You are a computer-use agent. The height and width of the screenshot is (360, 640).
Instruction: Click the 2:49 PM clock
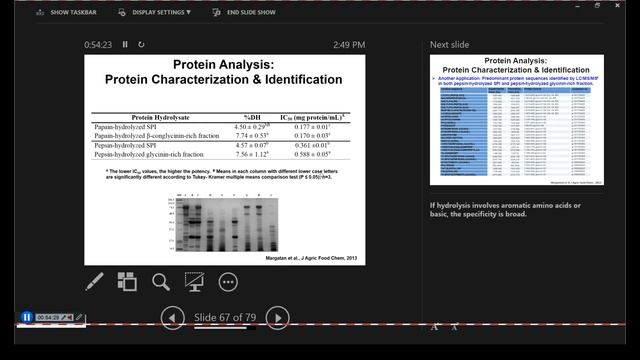tap(349, 44)
